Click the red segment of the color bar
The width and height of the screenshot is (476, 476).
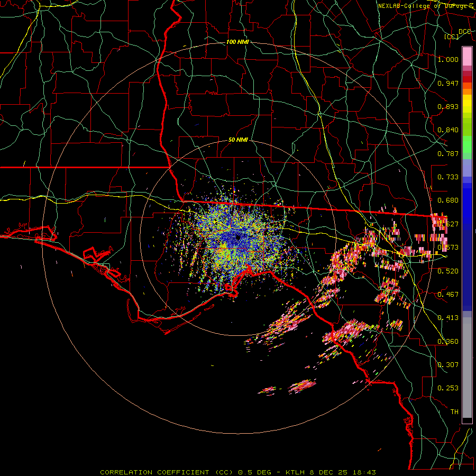467,79
